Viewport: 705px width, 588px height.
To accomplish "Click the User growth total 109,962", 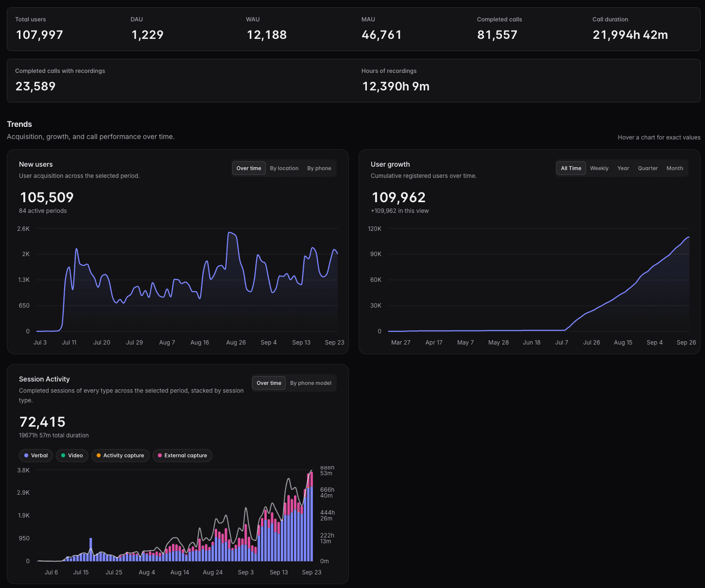I will click(x=398, y=197).
